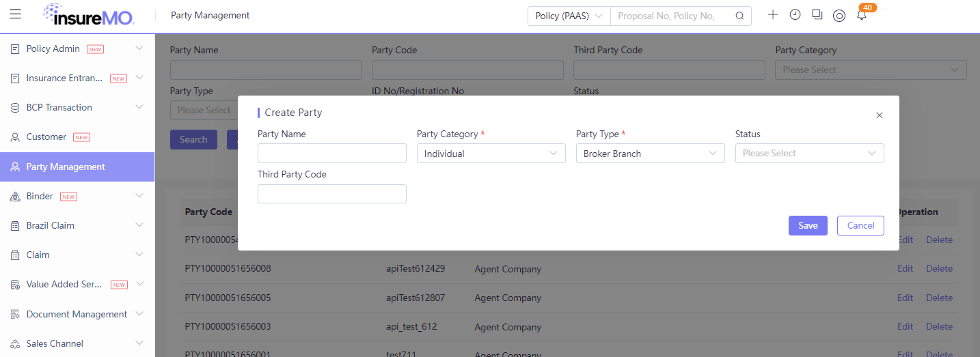The width and height of the screenshot is (980, 357).
Task: Click the apiTest612807 cell
Action: [416, 298]
